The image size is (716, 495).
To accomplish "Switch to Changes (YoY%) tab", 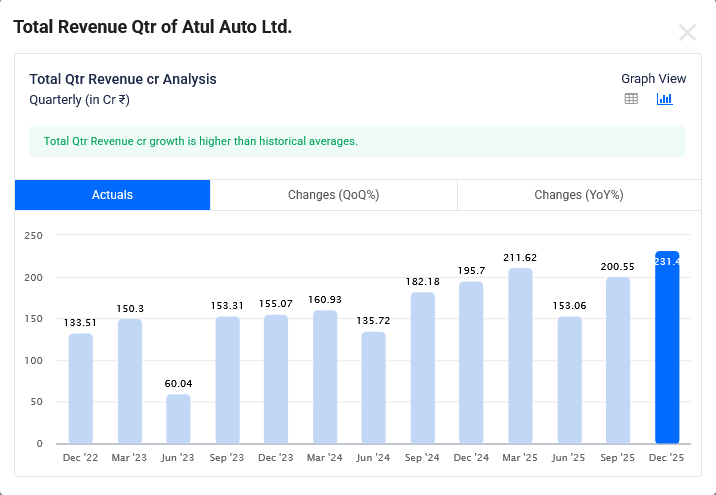I will [578, 195].
